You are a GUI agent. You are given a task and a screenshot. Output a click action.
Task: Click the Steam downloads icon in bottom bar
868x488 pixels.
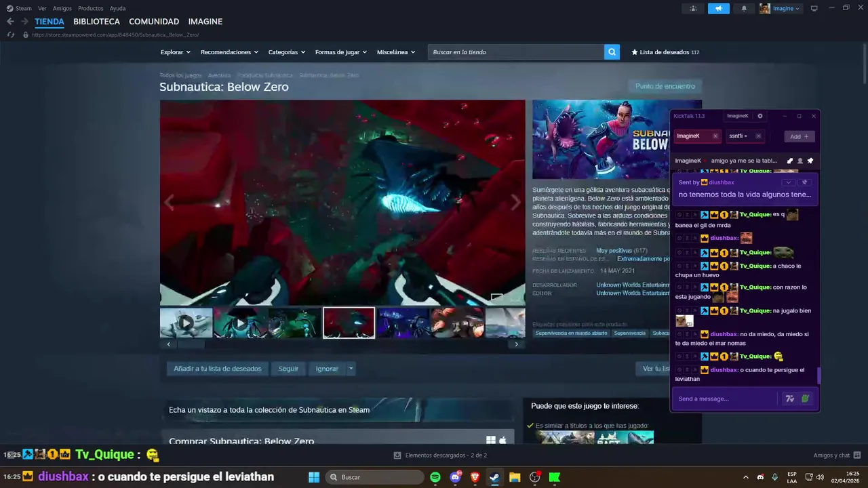tap(397, 455)
